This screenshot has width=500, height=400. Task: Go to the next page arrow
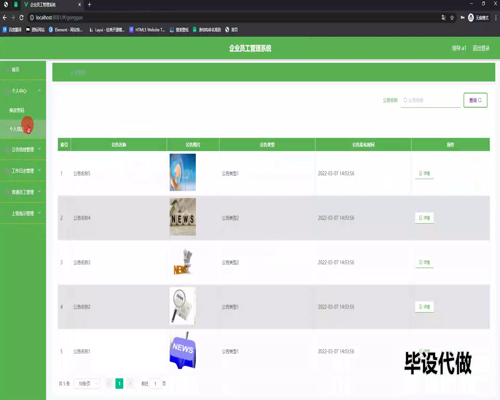tap(130, 384)
